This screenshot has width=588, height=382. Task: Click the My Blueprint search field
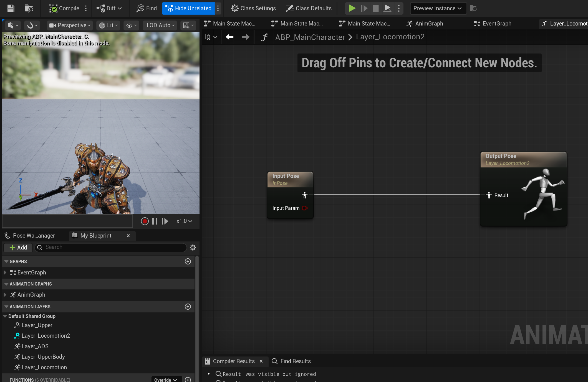point(111,247)
